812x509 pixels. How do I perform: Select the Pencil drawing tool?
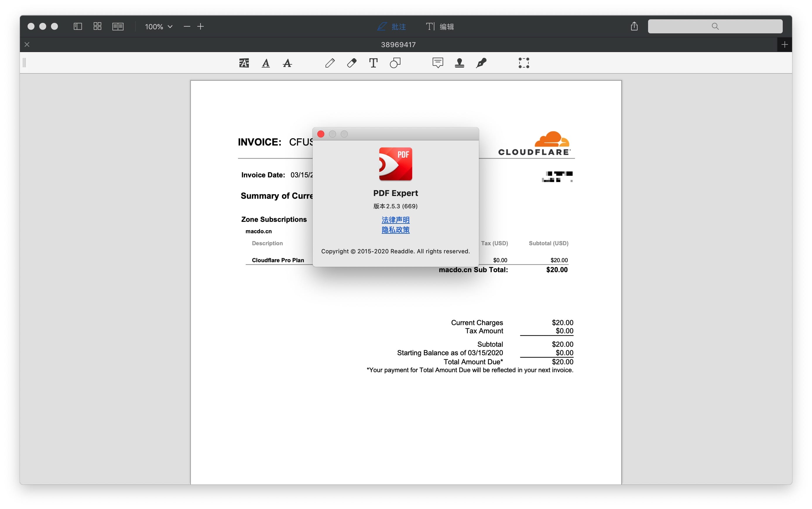coord(330,63)
